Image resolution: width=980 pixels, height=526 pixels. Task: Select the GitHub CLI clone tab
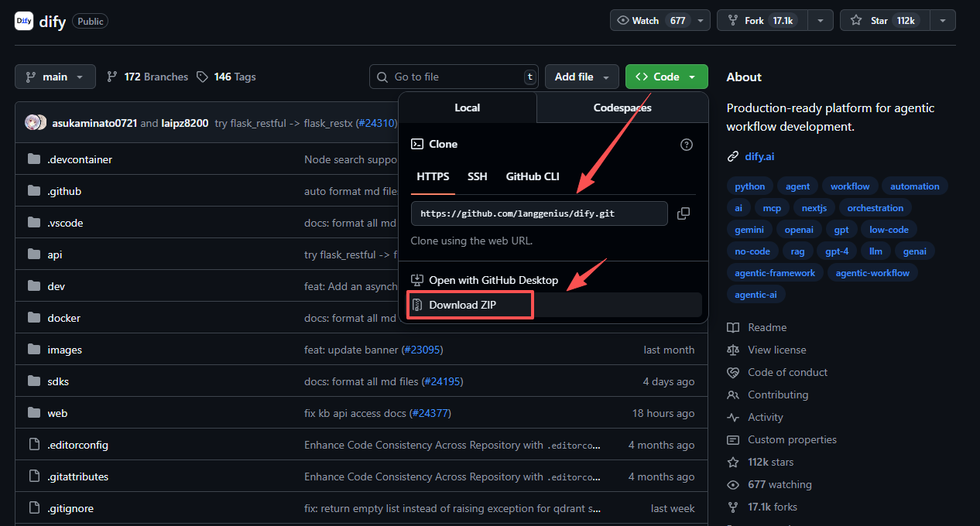533,176
